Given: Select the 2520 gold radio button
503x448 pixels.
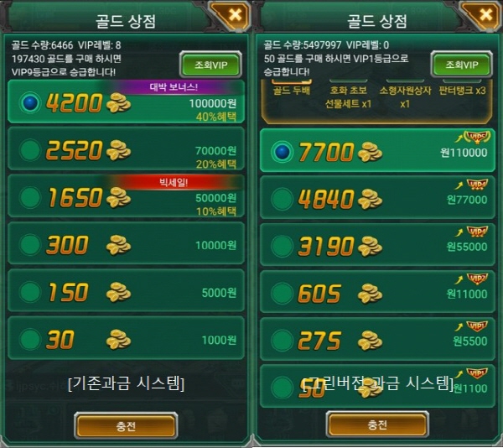Looking at the screenshot, I should coord(30,150).
